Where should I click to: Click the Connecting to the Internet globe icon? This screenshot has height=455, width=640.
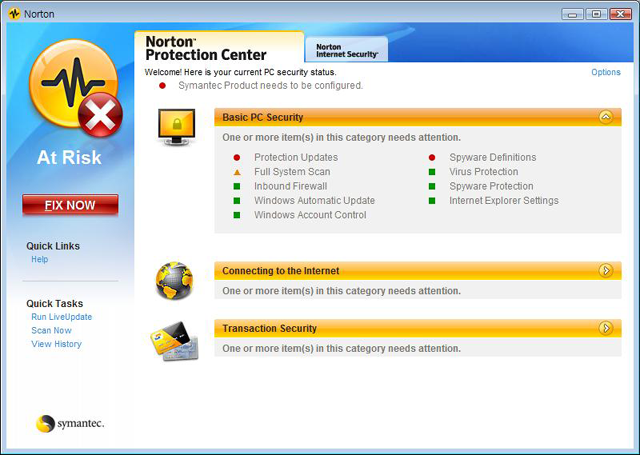tap(174, 281)
